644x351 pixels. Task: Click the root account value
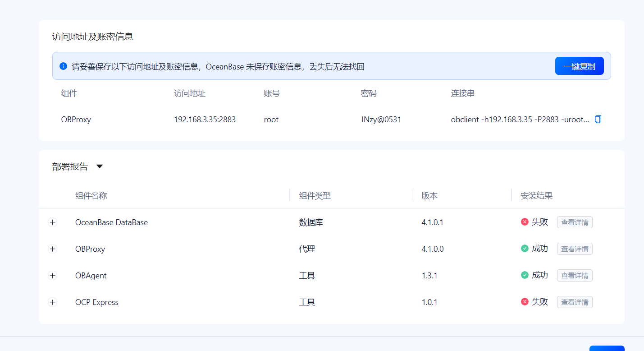click(x=271, y=120)
